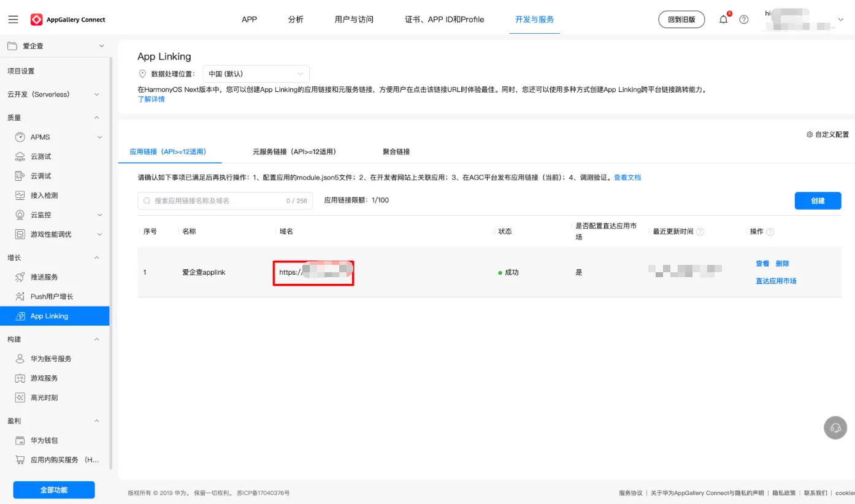Open 证书、APP ID和Profile menu
The height and width of the screenshot is (504, 855).
(x=445, y=20)
